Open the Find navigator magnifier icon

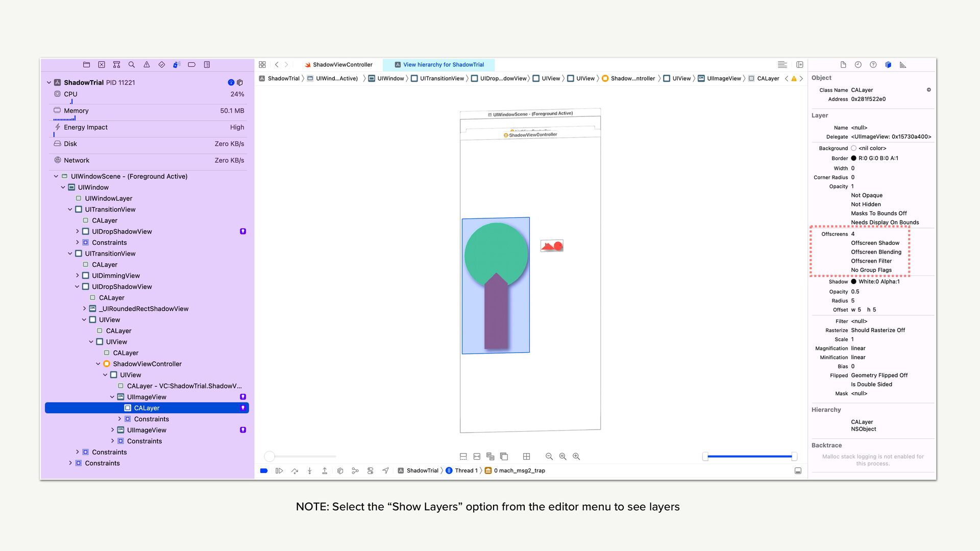pyautogui.click(x=132, y=65)
